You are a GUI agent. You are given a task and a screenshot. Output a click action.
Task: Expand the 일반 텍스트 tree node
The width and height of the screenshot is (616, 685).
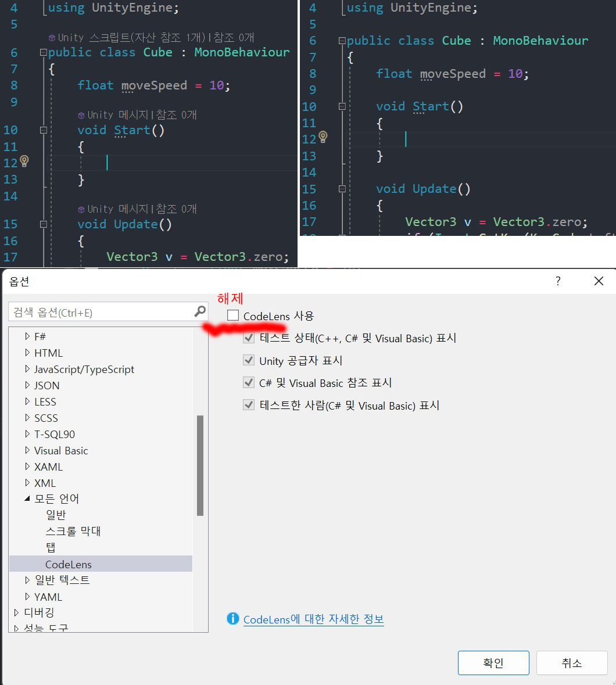(x=27, y=580)
